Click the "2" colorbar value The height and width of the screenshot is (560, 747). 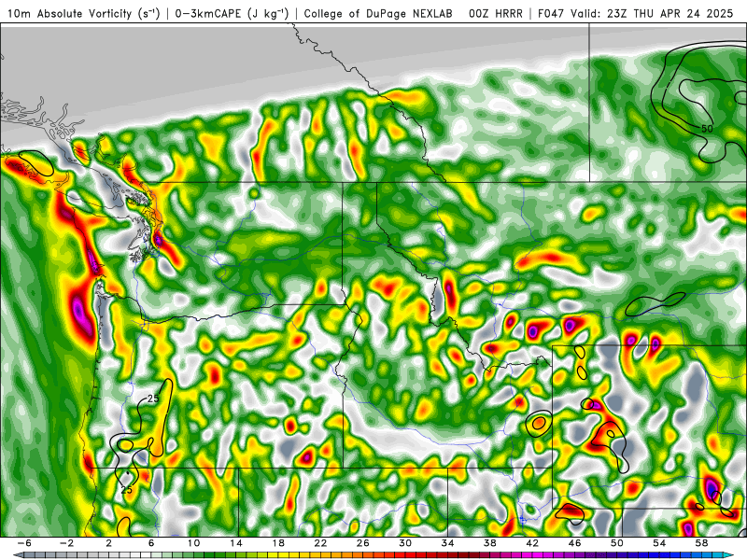coord(108,543)
